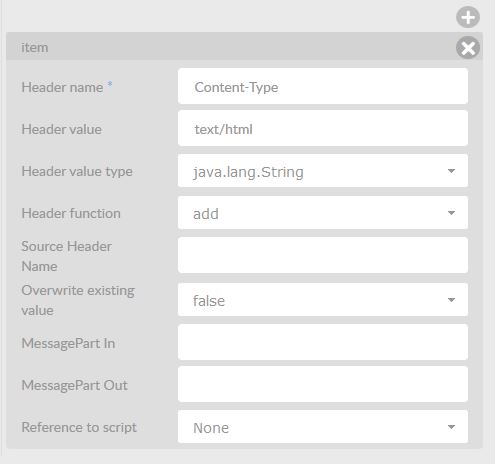Click the None value in script dropdown

(x=211, y=428)
